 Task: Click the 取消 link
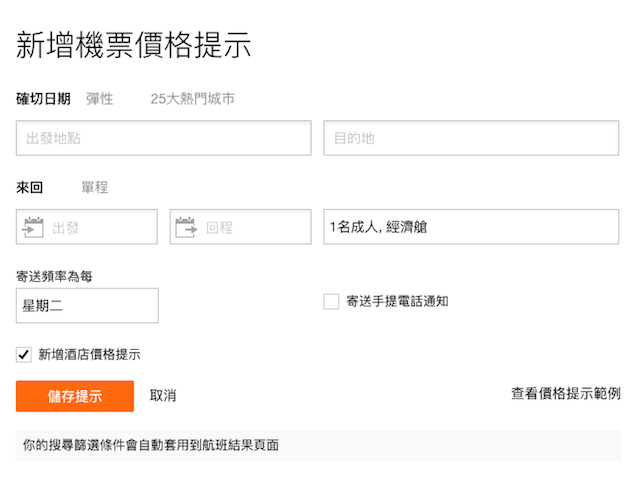(x=163, y=395)
